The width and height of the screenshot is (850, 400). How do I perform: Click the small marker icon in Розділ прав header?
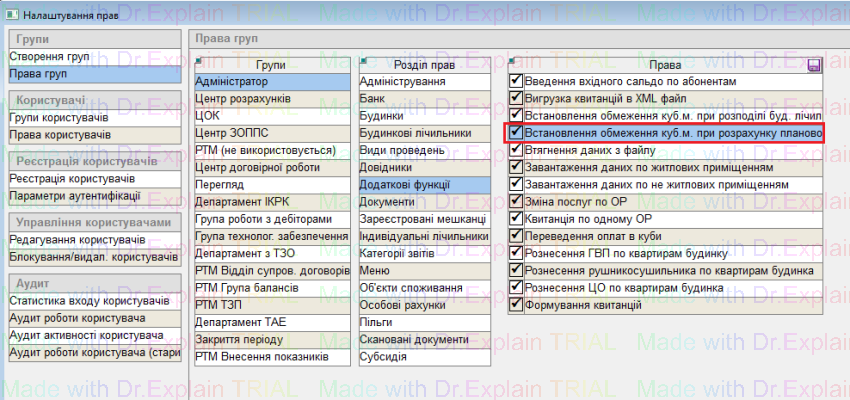(x=364, y=61)
